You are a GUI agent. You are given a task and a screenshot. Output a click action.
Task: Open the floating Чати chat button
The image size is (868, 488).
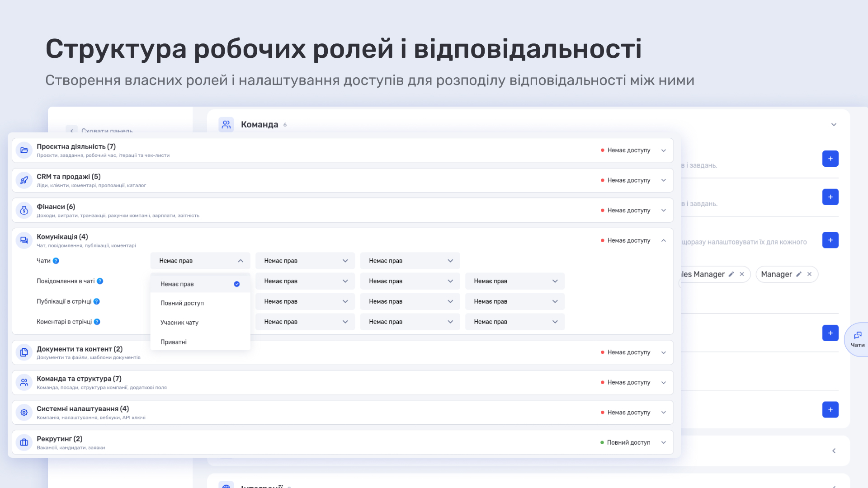coord(857,339)
